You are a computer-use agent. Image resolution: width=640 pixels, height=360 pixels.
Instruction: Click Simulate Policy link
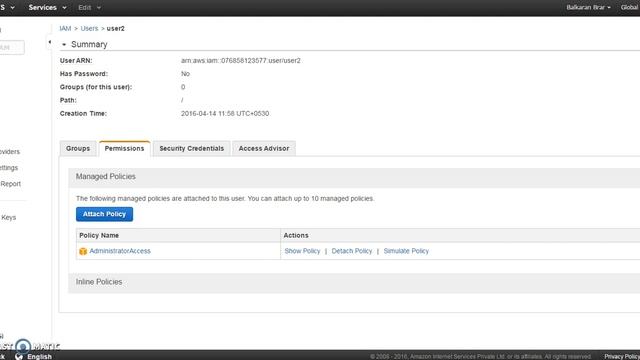point(406,251)
